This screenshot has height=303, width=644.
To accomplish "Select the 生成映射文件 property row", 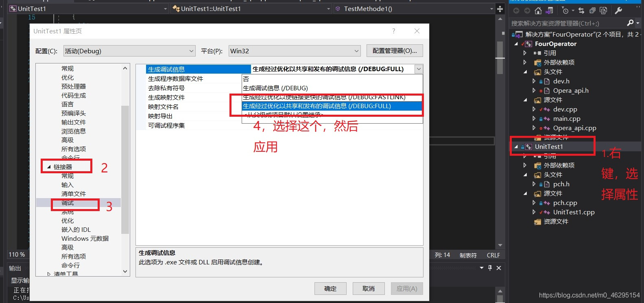I will click(x=194, y=98).
